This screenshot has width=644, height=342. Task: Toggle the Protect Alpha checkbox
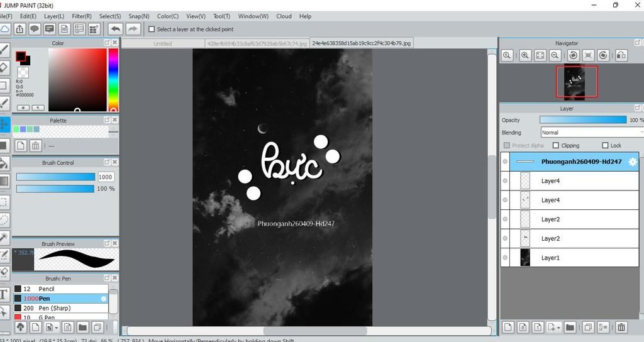(x=507, y=145)
